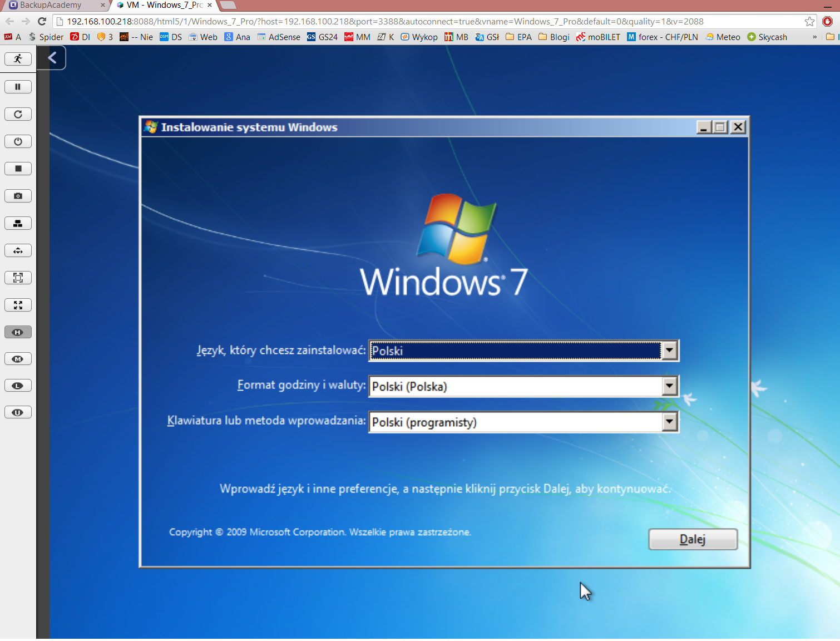The height and width of the screenshot is (641, 840).
Task: Open the MM bookmark
Action: 357,37
